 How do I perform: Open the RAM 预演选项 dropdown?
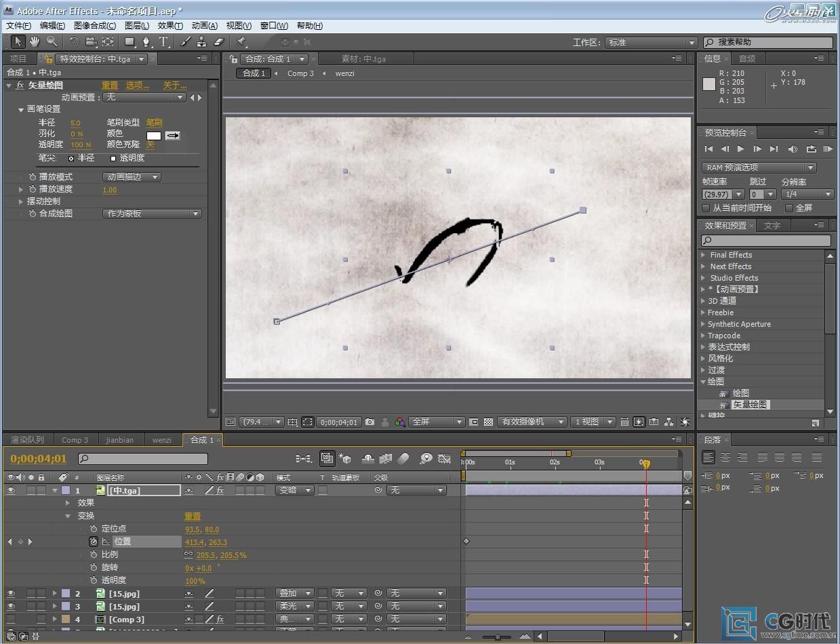coord(759,167)
